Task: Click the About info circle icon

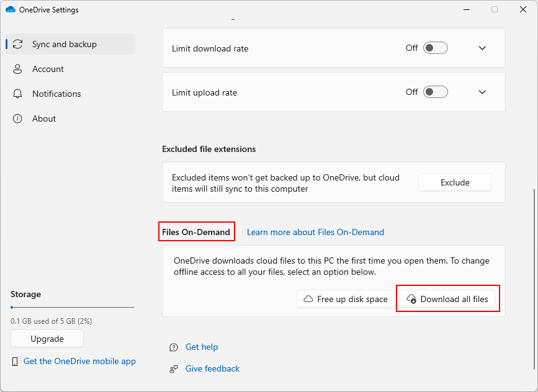Action: tap(17, 118)
